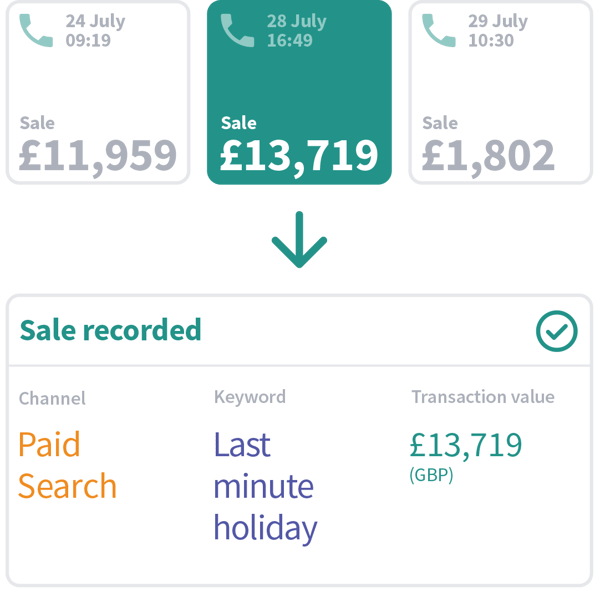This screenshot has height=592, width=600.
Task: Select the £11,959 sale card
Action: coord(97,93)
